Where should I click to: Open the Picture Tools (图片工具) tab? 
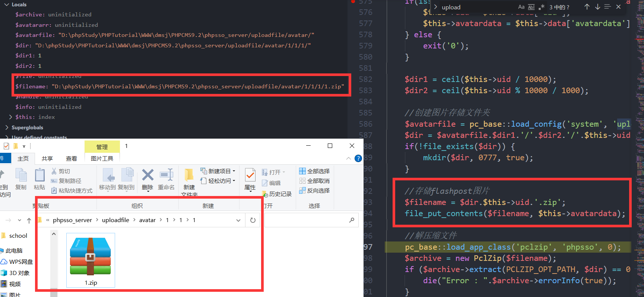coord(102,158)
